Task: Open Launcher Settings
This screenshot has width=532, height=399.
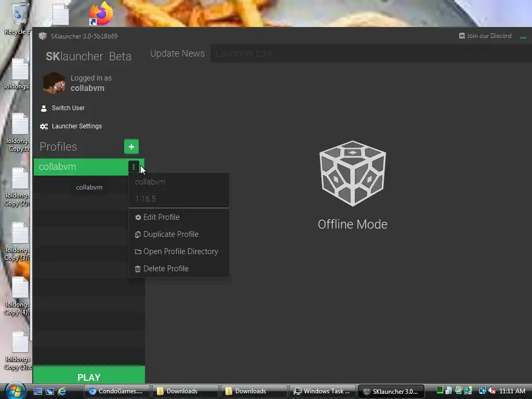Action: pos(77,126)
